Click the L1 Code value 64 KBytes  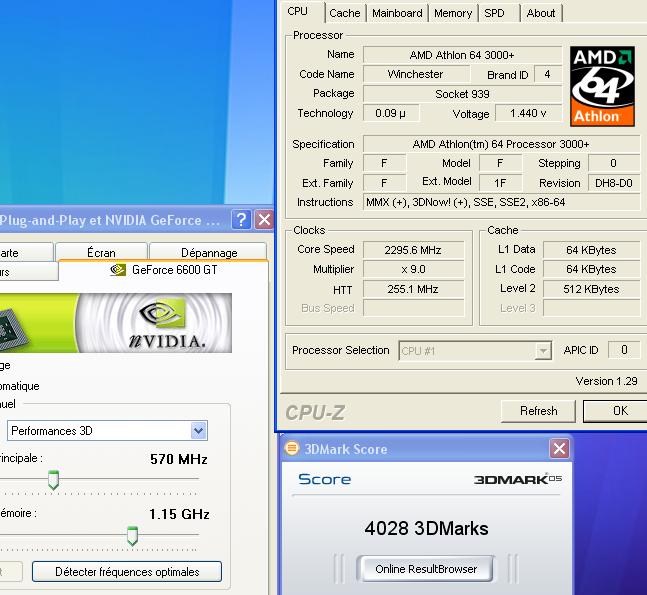click(x=591, y=269)
